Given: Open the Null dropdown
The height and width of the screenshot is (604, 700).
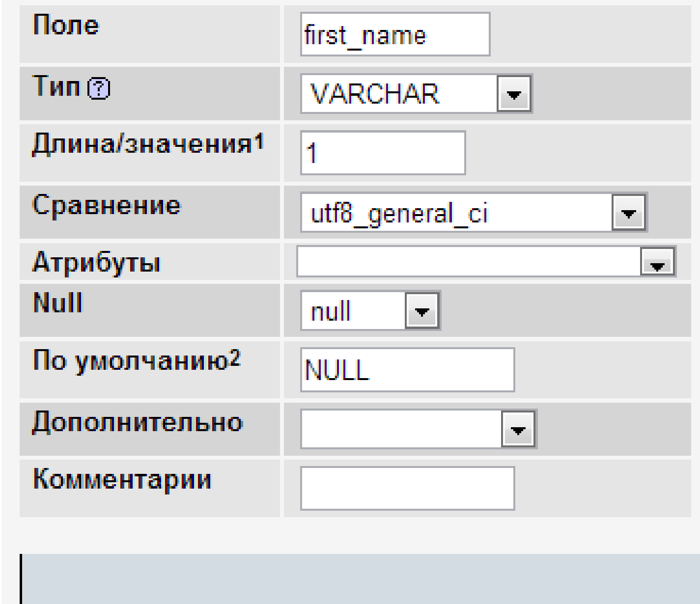Looking at the screenshot, I should click(422, 311).
